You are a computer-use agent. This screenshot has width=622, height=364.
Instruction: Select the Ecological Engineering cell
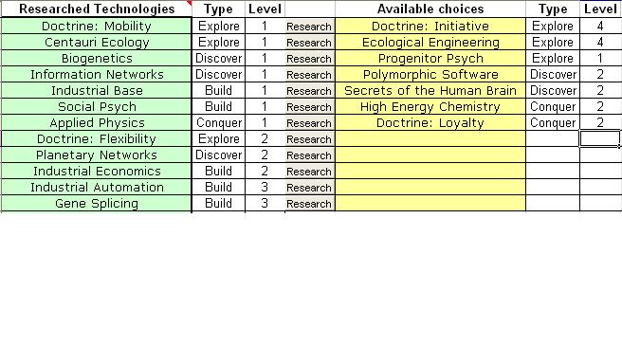430,43
